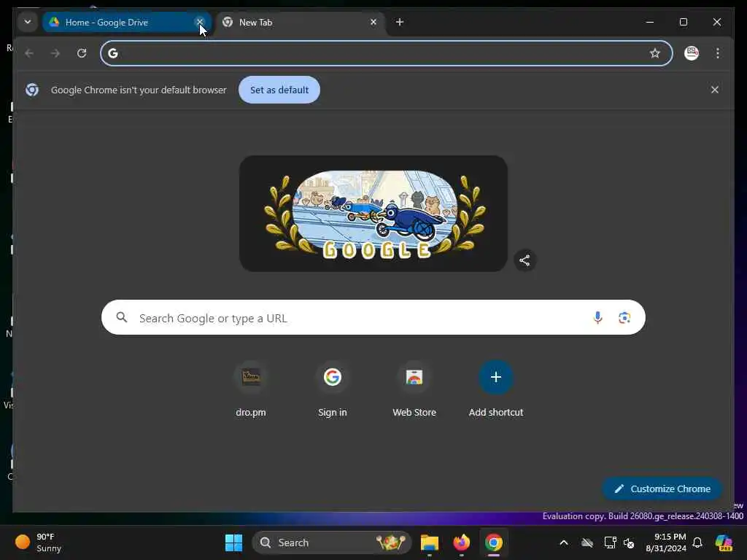Image resolution: width=747 pixels, height=560 pixels.
Task: Show hidden system tray icons
Action: tap(564, 542)
